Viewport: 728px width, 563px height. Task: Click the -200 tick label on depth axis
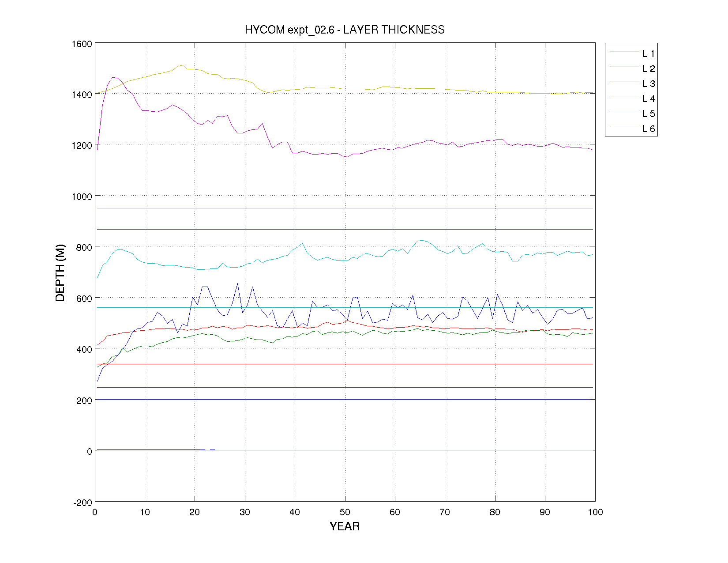click(83, 503)
